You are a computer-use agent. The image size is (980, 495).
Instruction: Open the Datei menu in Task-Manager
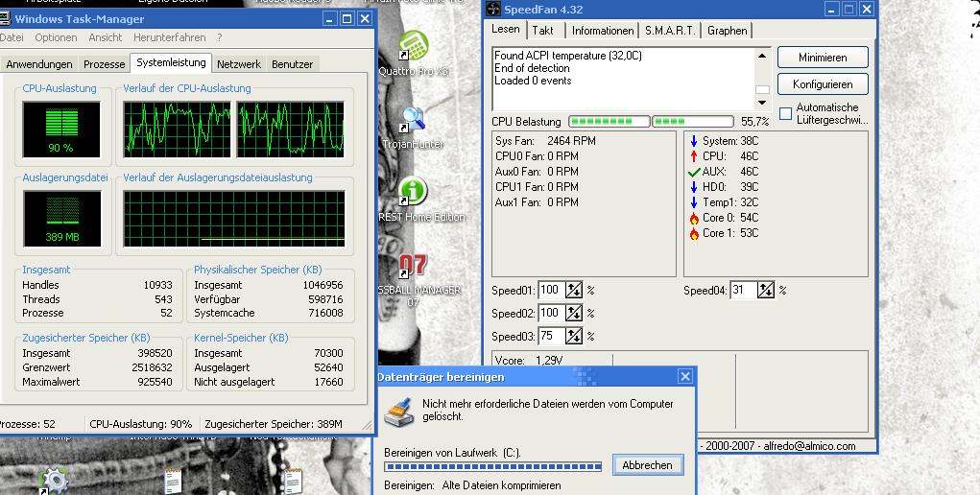tap(12, 37)
